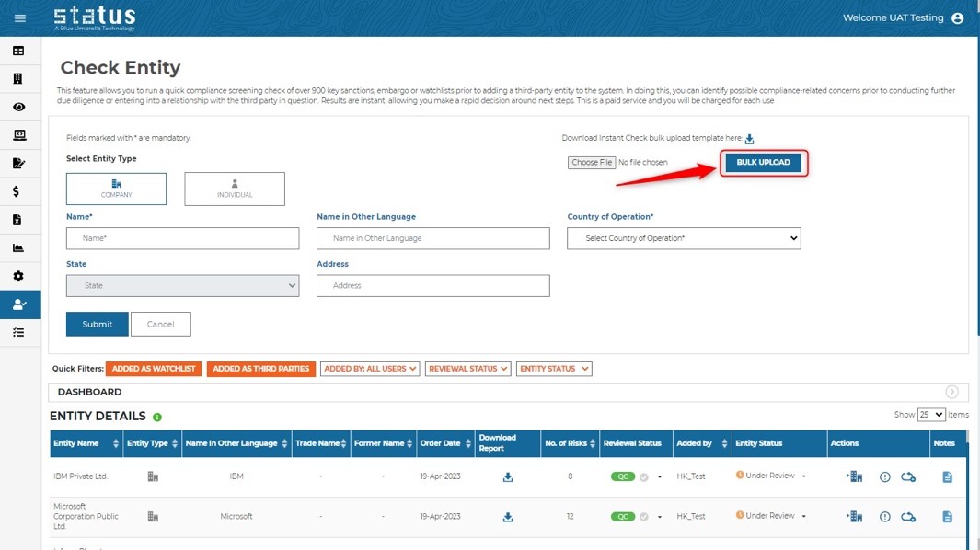Expand the Dashboard panel
Screen dimensions: 980x550
point(951,392)
